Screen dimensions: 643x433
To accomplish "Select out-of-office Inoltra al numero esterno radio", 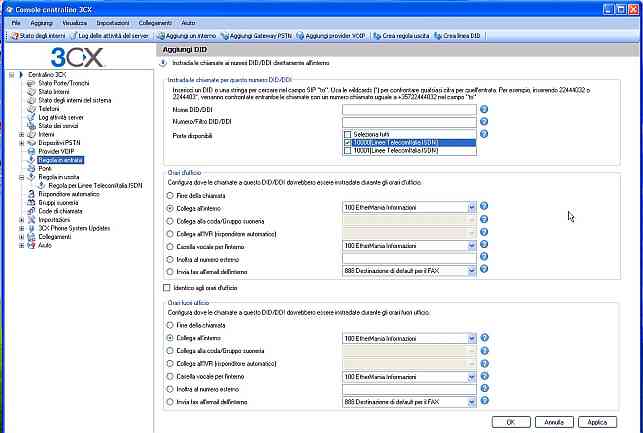I will pyautogui.click(x=170, y=389).
